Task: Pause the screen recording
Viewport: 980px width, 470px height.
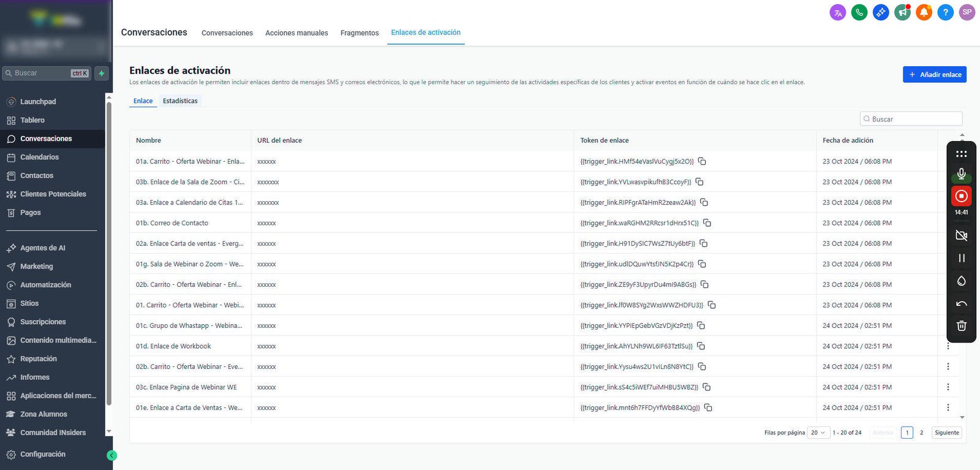Action: pyautogui.click(x=962, y=258)
